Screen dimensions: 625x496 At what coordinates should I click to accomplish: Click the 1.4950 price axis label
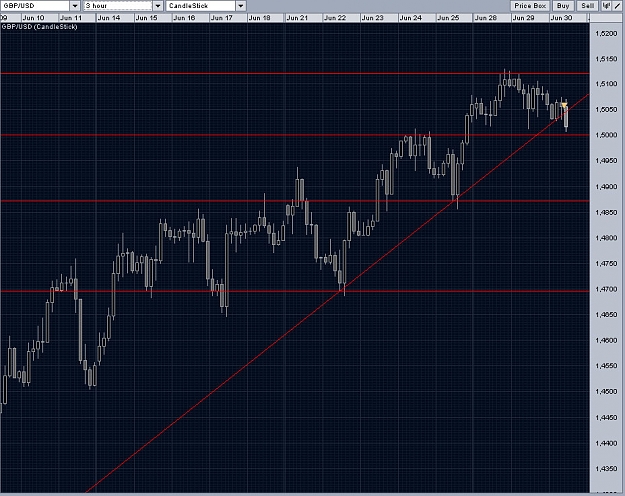pyautogui.click(x=606, y=161)
